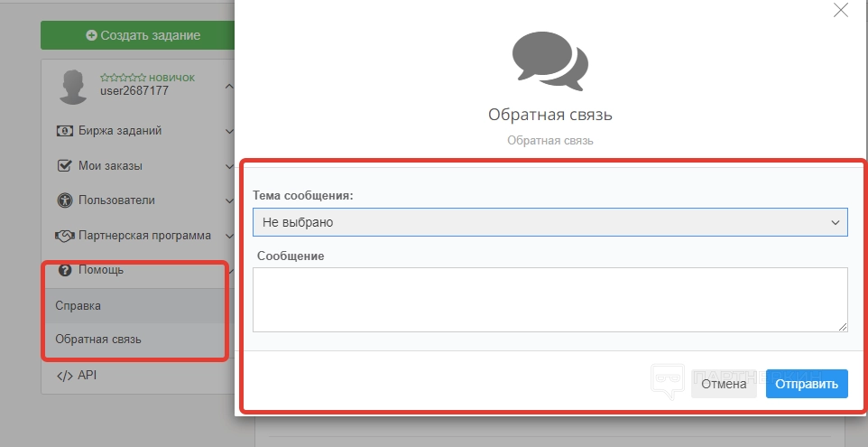Click the speech bubbles feedback icon

pos(549,61)
